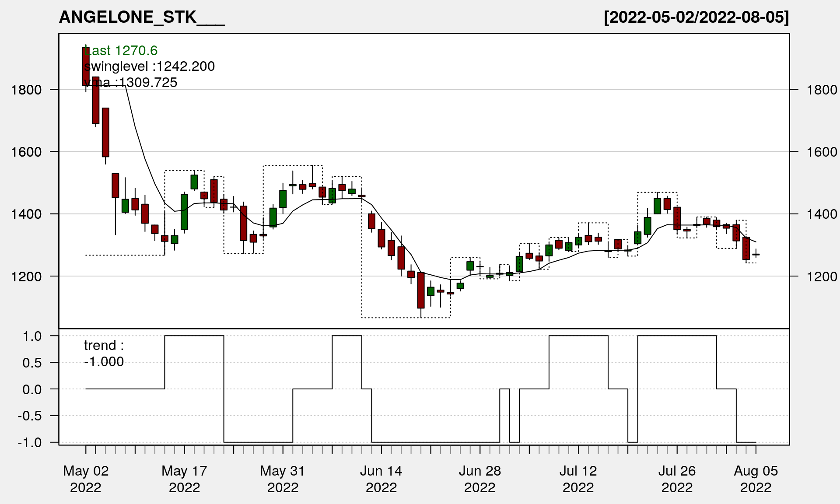This screenshot has width=840, height=504.
Task: Click the Jul 12 2022 axis label
Action: [x=578, y=479]
